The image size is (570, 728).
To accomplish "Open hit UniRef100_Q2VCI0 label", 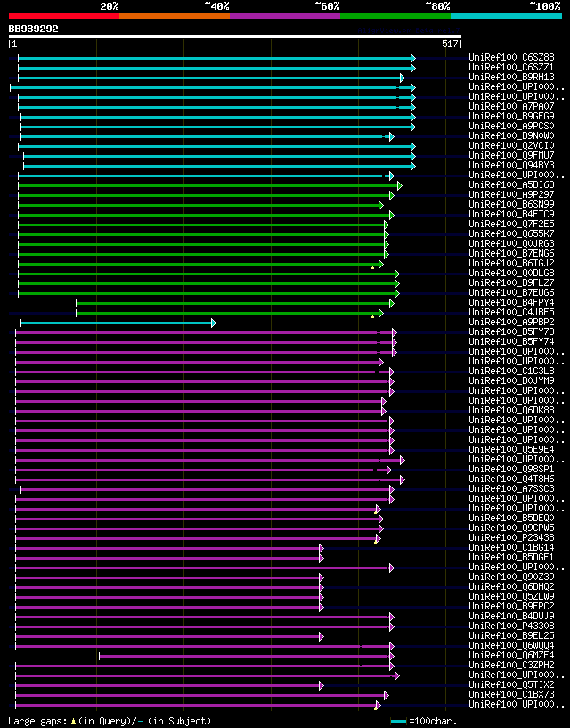I will coord(511,145).
